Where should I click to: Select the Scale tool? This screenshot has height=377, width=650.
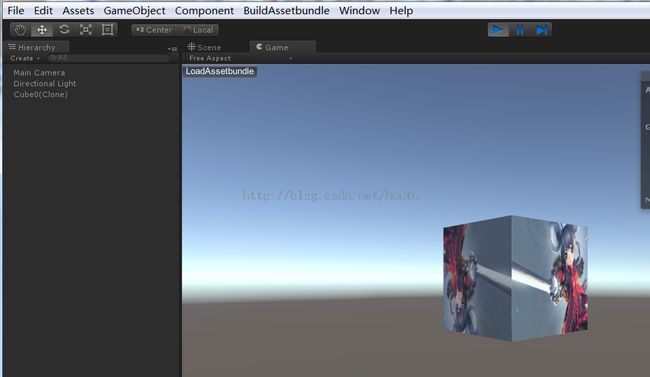86,30
